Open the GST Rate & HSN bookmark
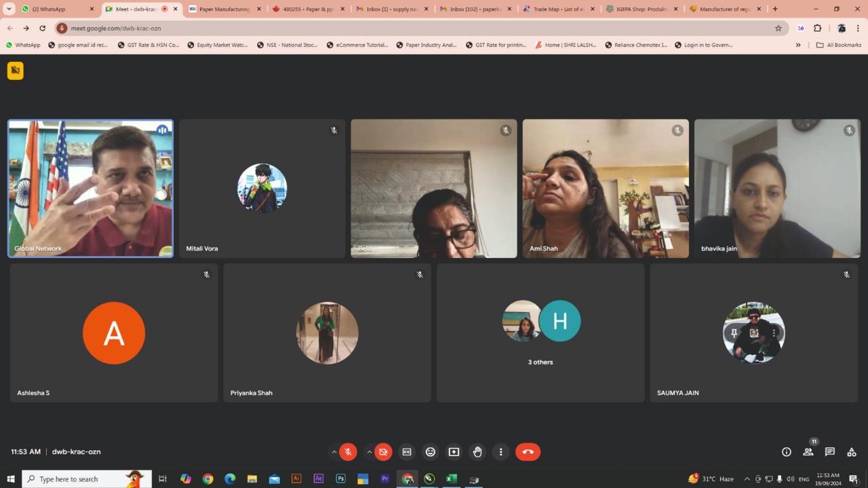 click(148, 45)
